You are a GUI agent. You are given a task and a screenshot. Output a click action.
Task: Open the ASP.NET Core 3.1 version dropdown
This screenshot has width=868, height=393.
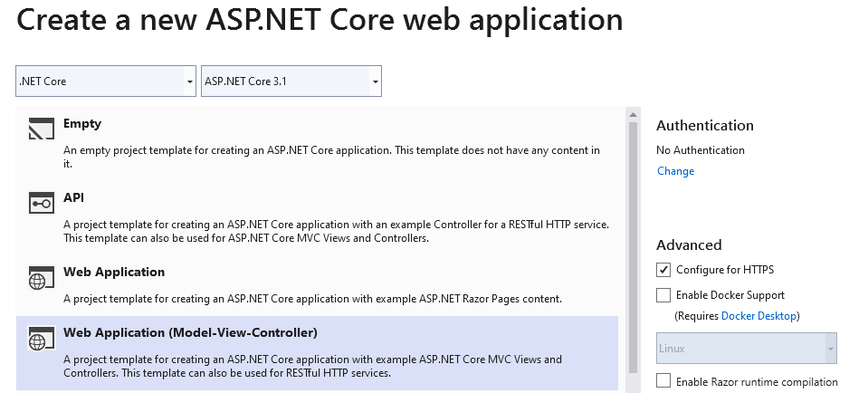[x=291, y=81]
